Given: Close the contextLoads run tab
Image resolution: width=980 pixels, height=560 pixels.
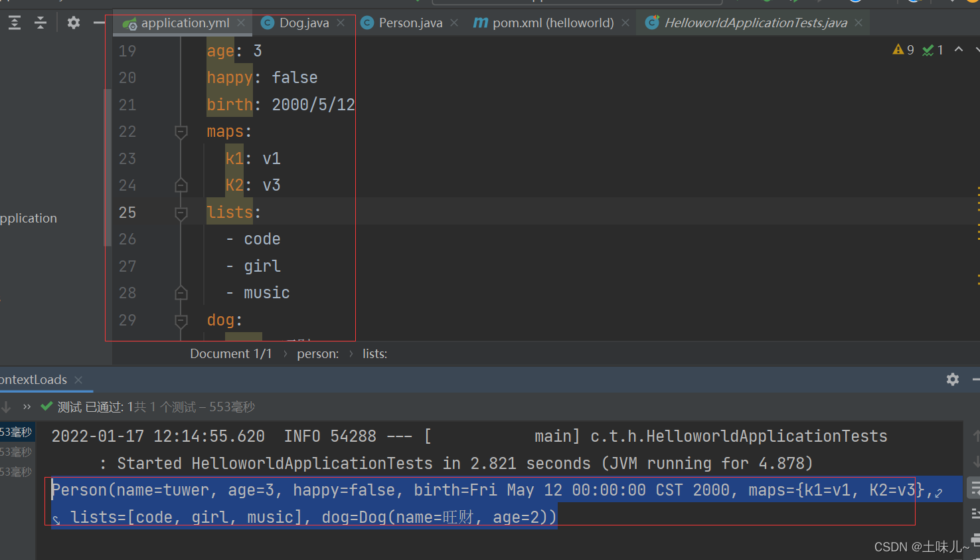Looking at the screenshot, I should click(x=78, y=380).
